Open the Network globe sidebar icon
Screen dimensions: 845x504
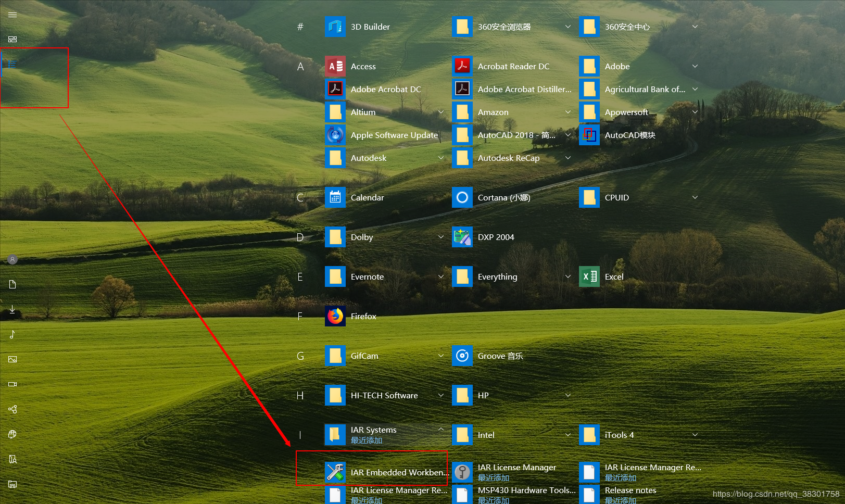[12, 434]
